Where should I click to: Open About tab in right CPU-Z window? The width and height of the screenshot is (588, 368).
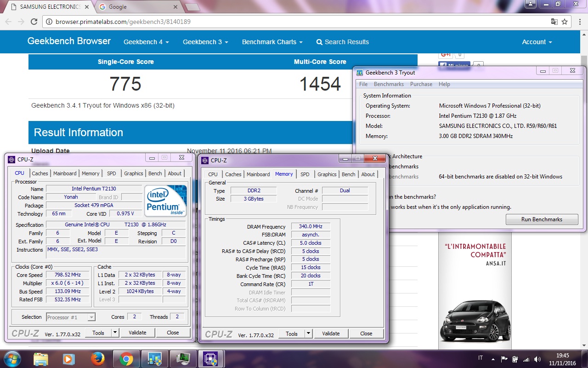(368, 174)
